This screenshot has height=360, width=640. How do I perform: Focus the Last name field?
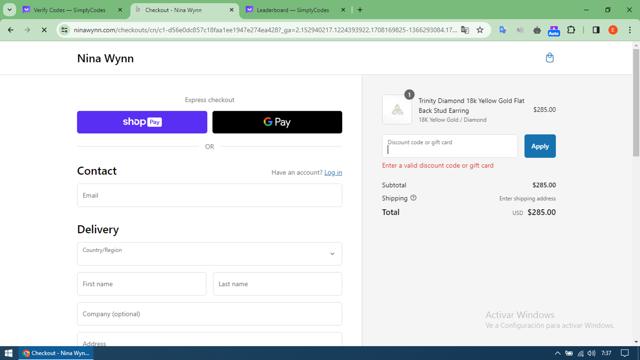pos(278,284)
